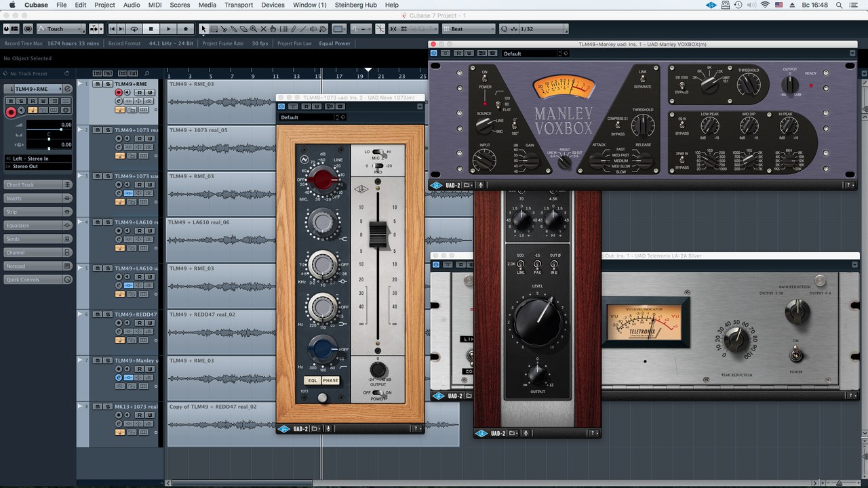This screenshot has width=868, height=488.
Task: Click the PHASE button on Neve 1073
Action: tap(330, 381)
